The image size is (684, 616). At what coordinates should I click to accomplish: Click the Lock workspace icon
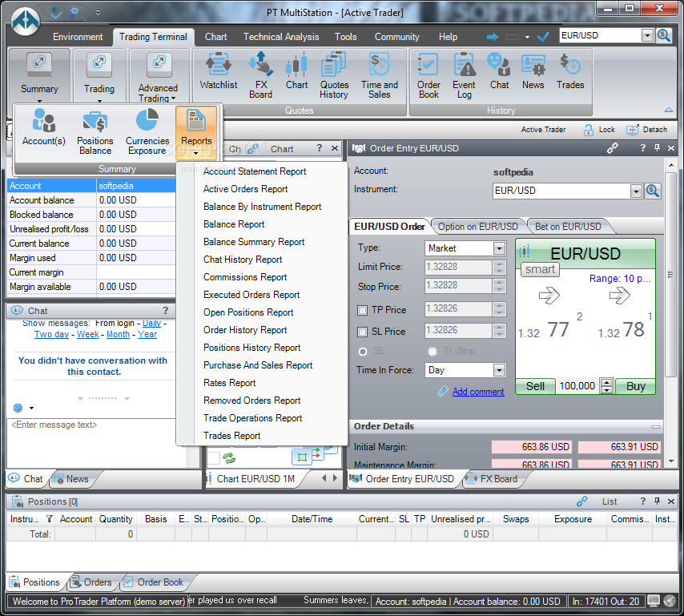[x=589, y=130]
